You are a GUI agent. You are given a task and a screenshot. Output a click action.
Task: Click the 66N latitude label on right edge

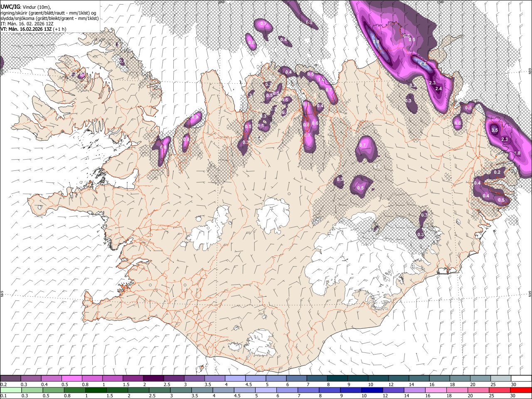[530, 72]
